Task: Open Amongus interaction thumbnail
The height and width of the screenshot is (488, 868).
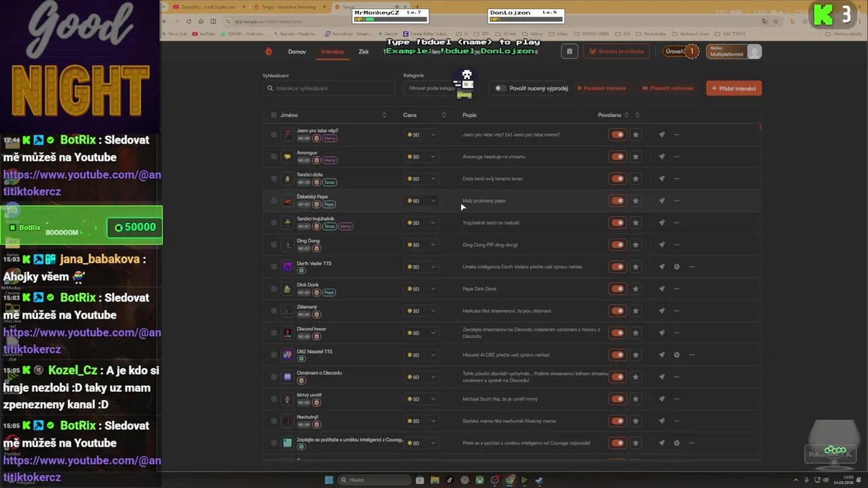Action: pyautogui.click(x=288, y=157)
